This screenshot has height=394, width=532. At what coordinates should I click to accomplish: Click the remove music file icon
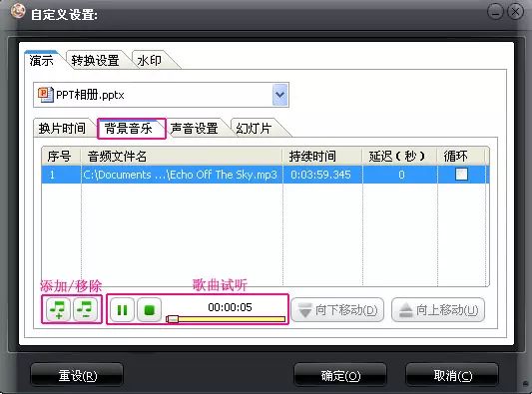click(x=85, y=309)
